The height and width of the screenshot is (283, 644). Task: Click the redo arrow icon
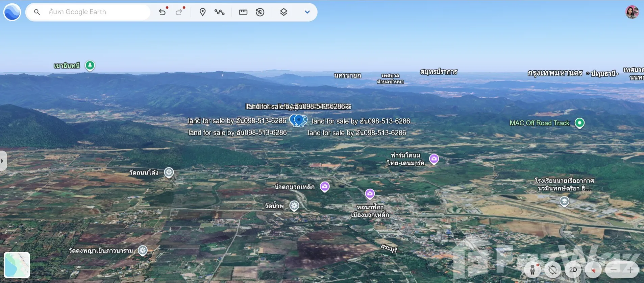pyautogui.click(x=179, y=12)
